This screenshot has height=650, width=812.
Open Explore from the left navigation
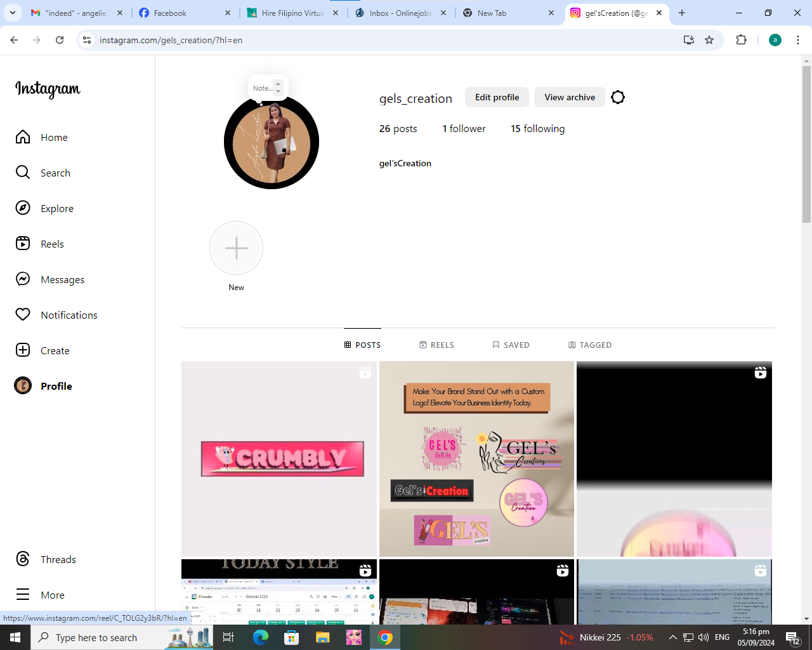[57, 208]
